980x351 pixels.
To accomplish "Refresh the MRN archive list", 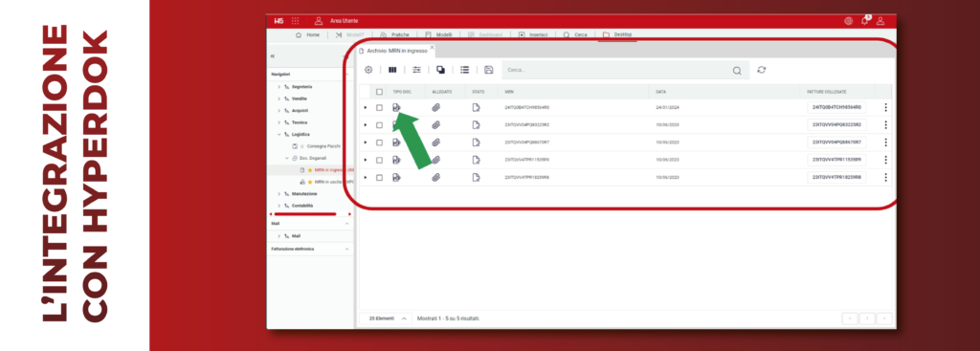I will (761, 70).
